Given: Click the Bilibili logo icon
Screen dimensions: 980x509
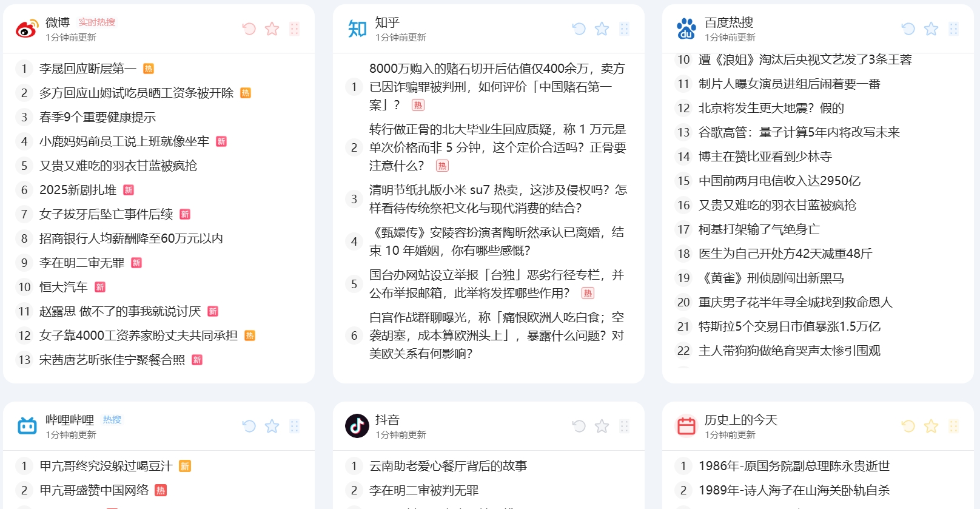Looking at the screenshot, I should 27,426.
